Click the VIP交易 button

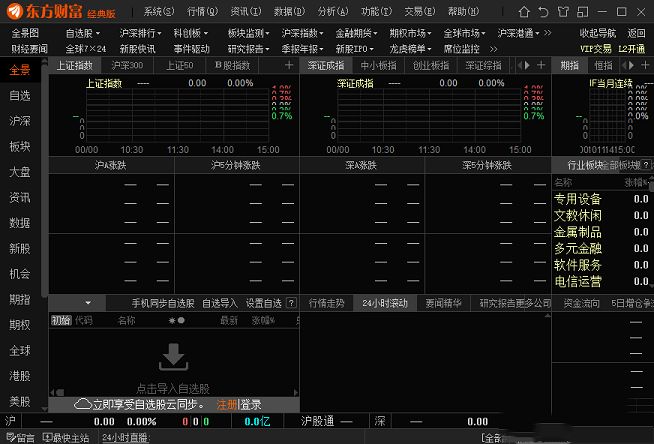pos(596,49)
